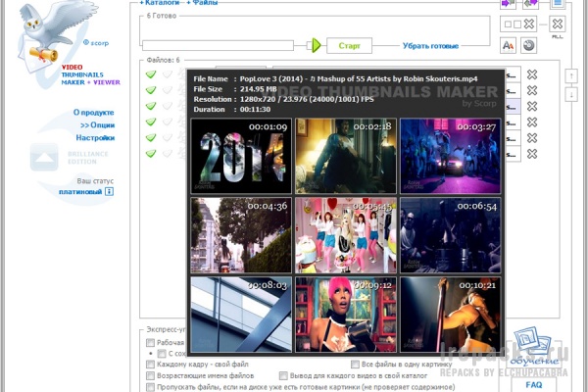Click the Файлов: 6 group label
The height and width of the screenshot is (392, 588).
pos(163,60)
